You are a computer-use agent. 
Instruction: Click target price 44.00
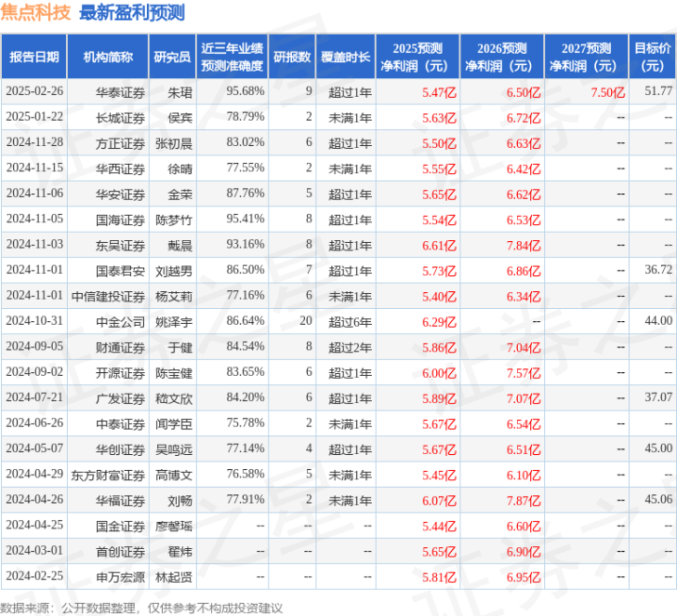658,320
